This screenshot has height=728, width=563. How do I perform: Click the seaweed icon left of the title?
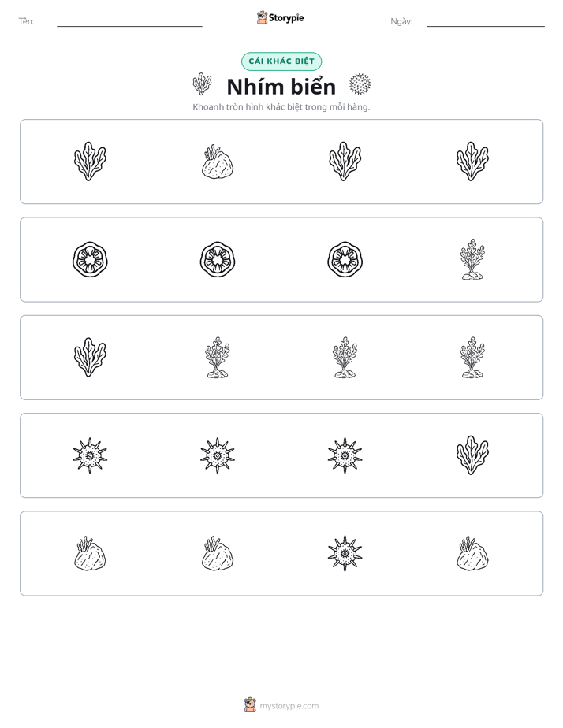tap(202, 84)
